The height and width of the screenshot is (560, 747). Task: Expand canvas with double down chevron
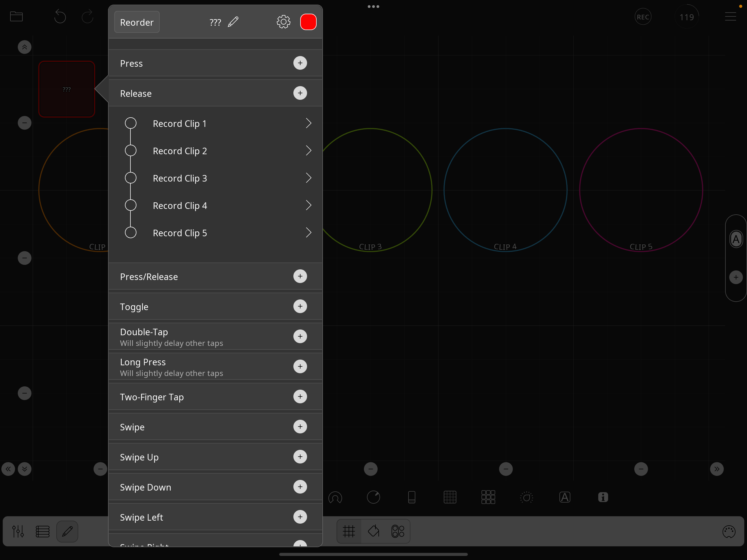[24, 469]
